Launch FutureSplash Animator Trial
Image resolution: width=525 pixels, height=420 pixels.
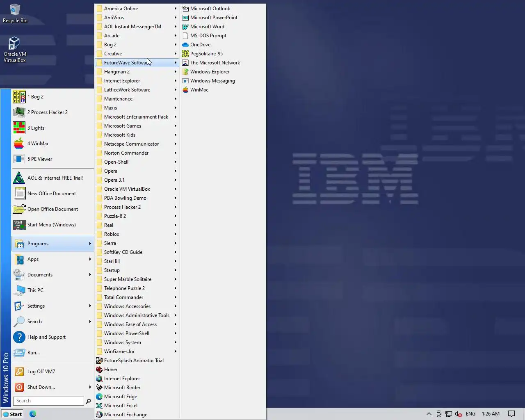pyautogui.click(x=137, y=361)
